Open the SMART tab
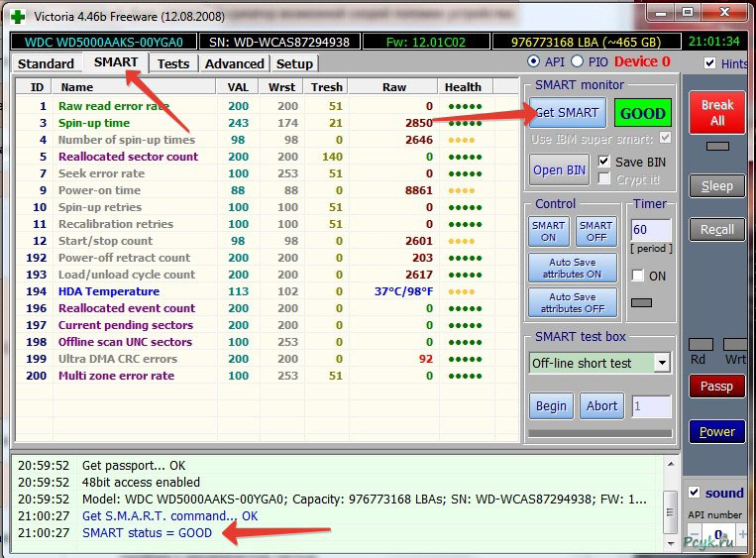This screenshot has width=756, height=558. click(x=116, y=62)
